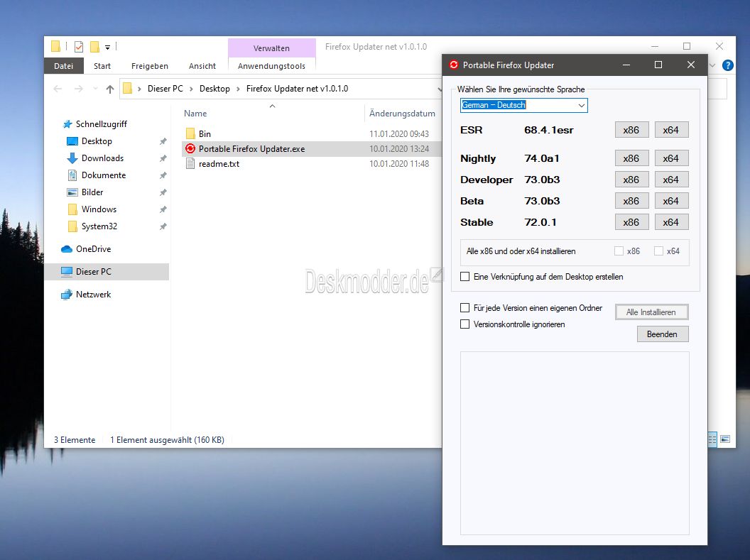This screenshot has height=560, width=750.
Task: Expand the Explorer ribbon chevron
Action: pyautogui.click(x=712, y=65)
